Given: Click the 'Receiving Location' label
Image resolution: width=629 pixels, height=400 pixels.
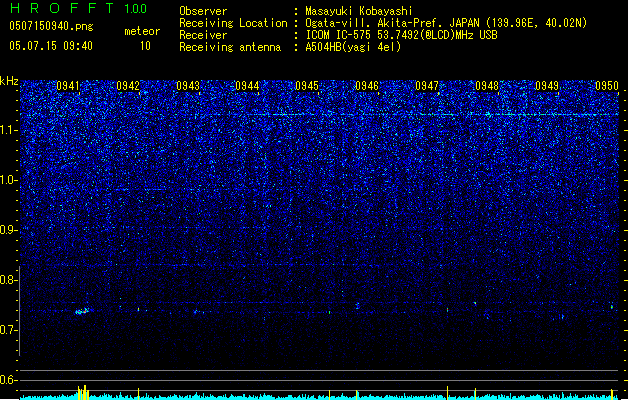Looking at the screenshot, I should tap(233, 23).
